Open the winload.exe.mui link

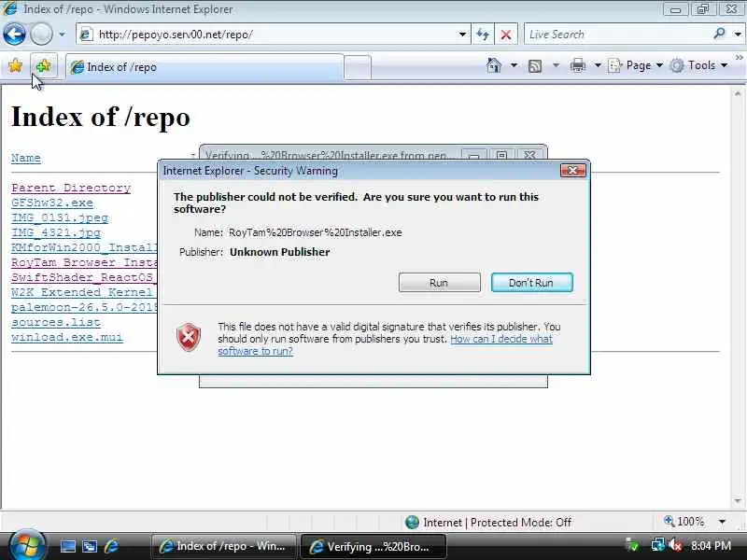pyautogui.click(x=66, y=337)
